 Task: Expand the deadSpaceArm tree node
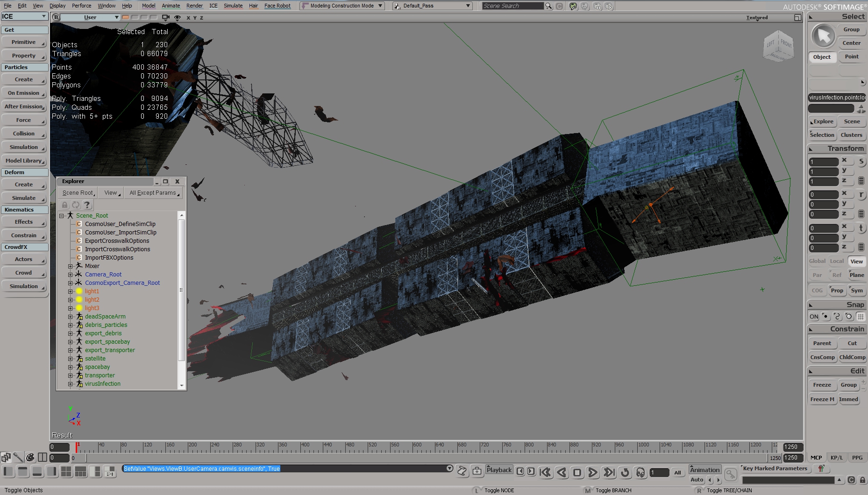click(71, 317)
